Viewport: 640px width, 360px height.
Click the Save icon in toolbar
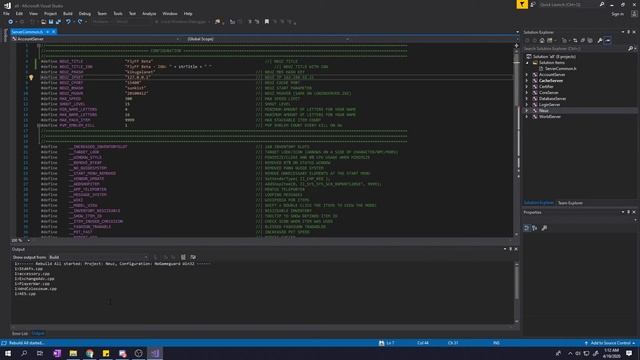[x=51, y=22]
